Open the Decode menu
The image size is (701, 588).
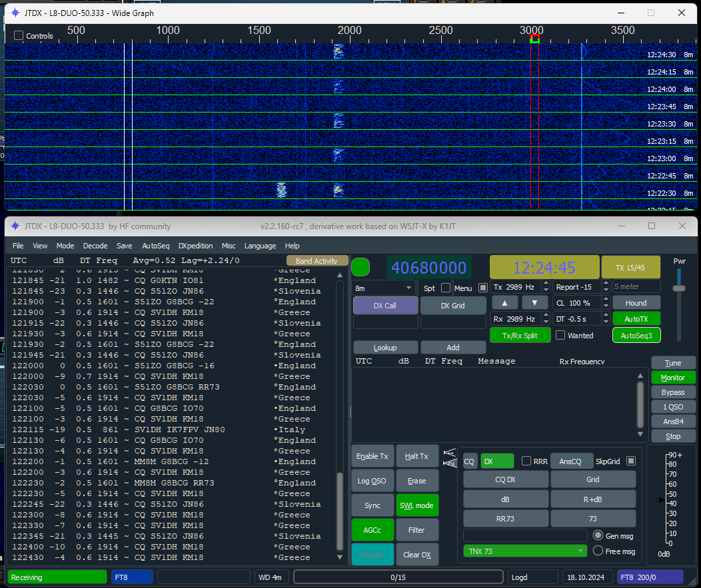(x=95, y=246)
